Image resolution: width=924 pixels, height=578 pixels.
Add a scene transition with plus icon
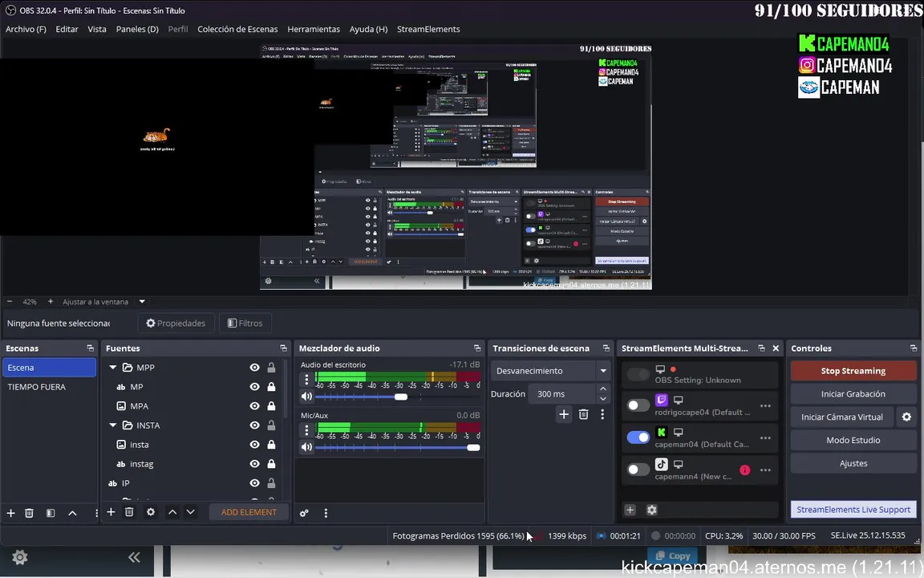(x=564, y=414)
